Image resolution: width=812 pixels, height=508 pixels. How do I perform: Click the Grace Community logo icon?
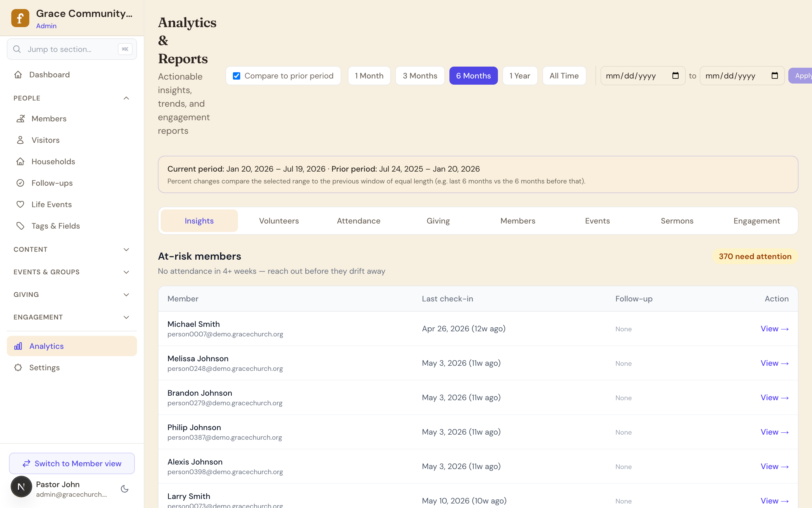pos(20,18)
